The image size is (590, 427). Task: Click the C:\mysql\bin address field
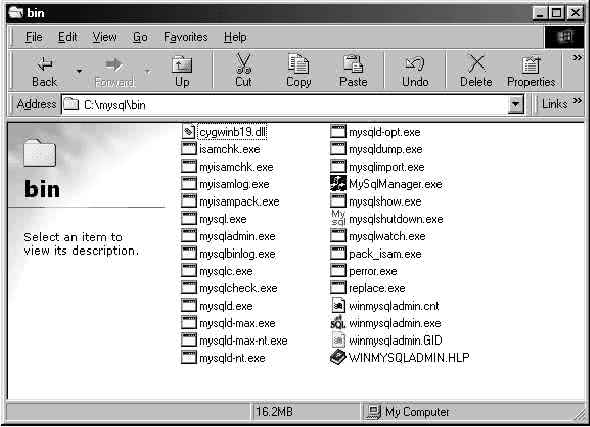click(284, 105)
